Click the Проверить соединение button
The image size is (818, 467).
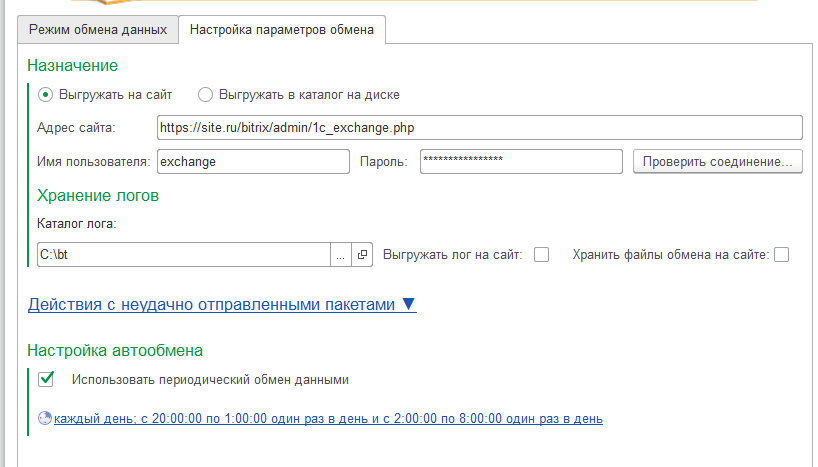[x=718, y=162]
